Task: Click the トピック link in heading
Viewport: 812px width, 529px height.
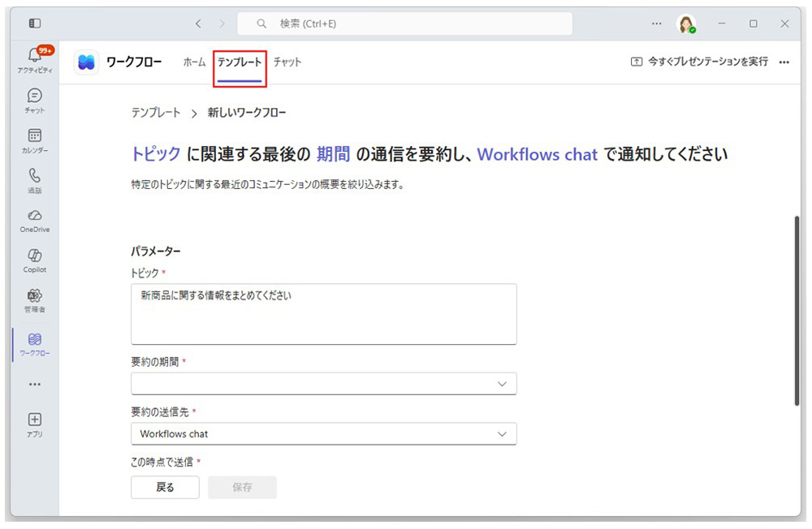Action: [x=156, y=153]
